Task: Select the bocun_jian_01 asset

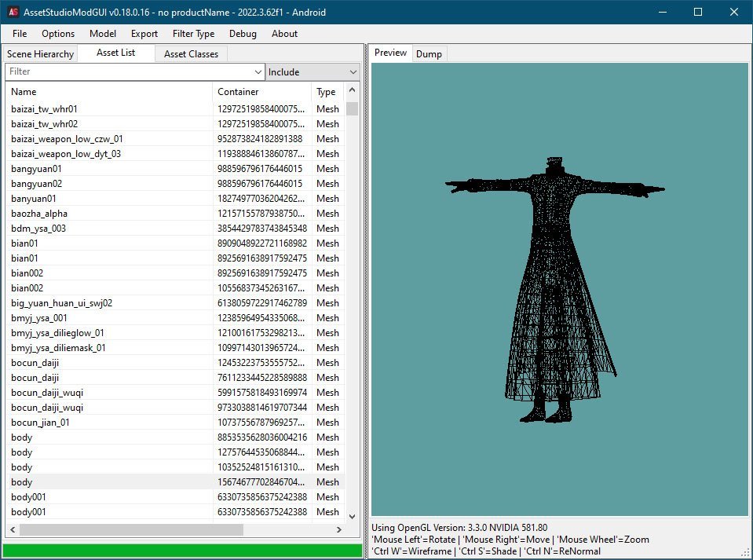Action: (x=110, y=423)
